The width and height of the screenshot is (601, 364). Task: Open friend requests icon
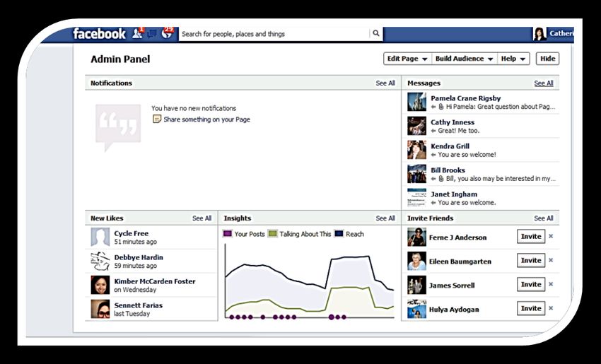click(x=137, y=33)
